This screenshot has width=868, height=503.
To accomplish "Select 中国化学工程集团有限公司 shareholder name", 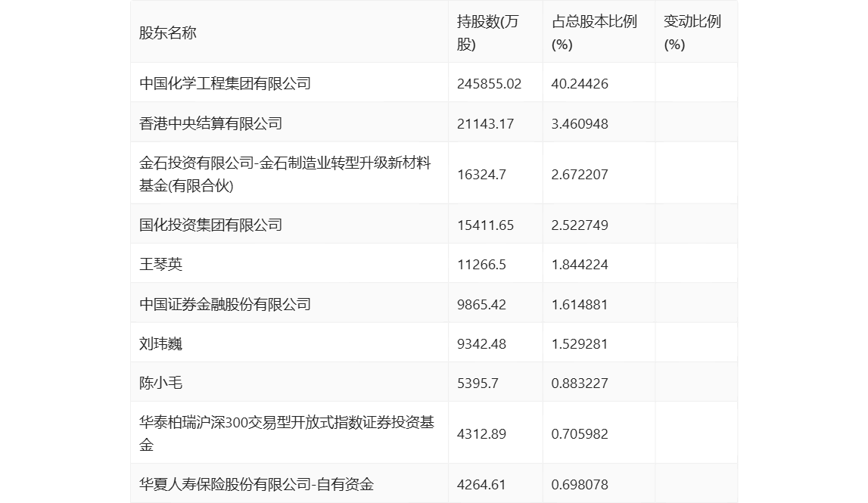I will [x=225, y=83].
